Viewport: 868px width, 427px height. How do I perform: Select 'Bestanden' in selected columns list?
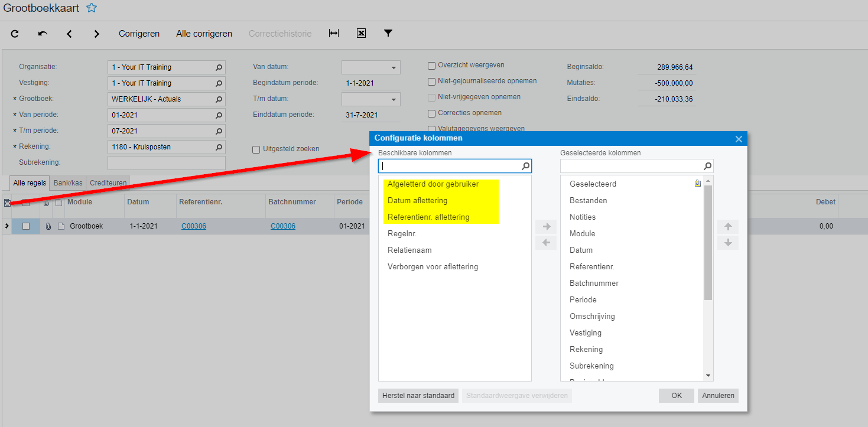pyautogui.click(x=632, y=201)
